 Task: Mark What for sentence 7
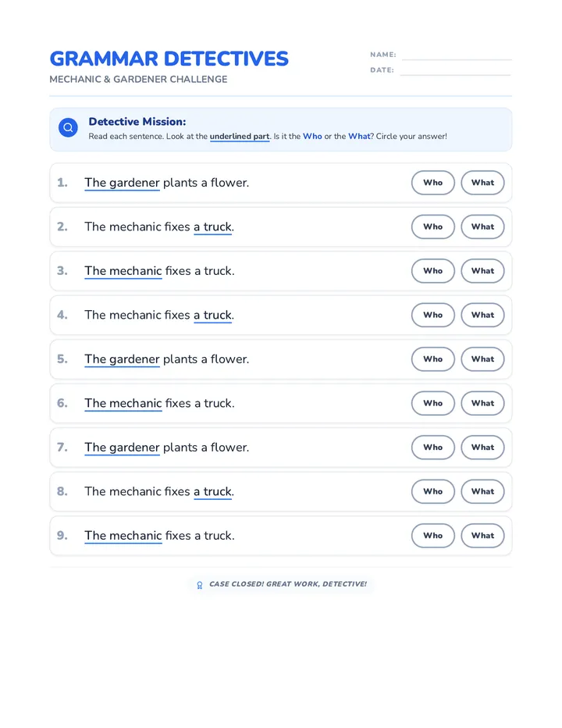482,447
